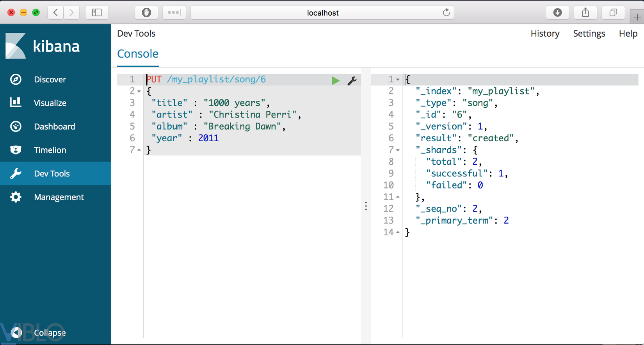This screenshot has height=345, width=644.
Task: Open Timelion from its mask icon
Action: tap(16, 150)
